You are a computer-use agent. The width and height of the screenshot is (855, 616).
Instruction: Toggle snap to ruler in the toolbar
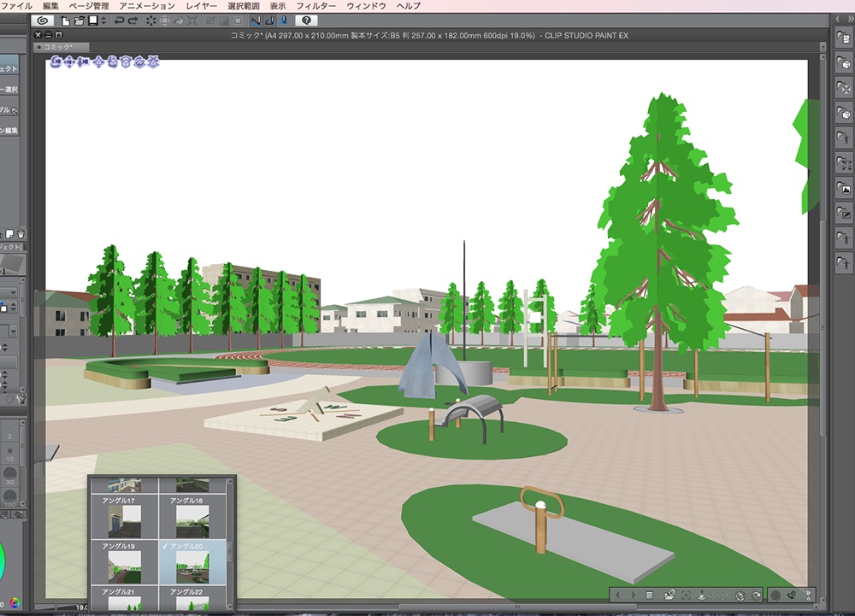254,21
